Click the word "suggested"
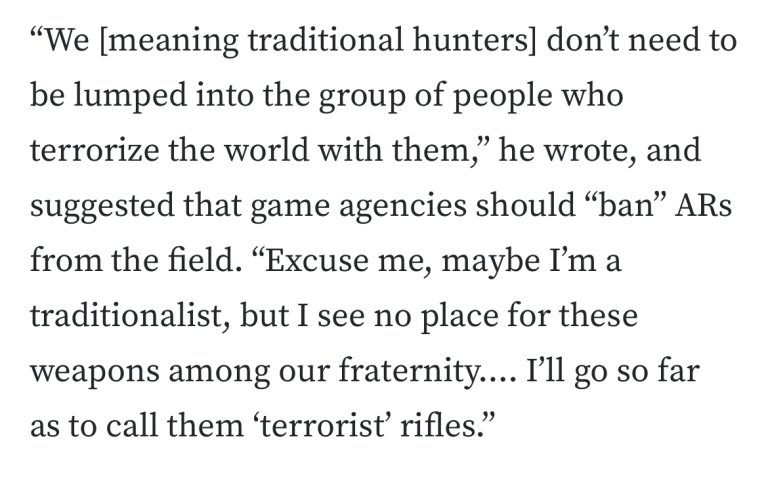The image size is (768, 500). [x=102, y=206]
